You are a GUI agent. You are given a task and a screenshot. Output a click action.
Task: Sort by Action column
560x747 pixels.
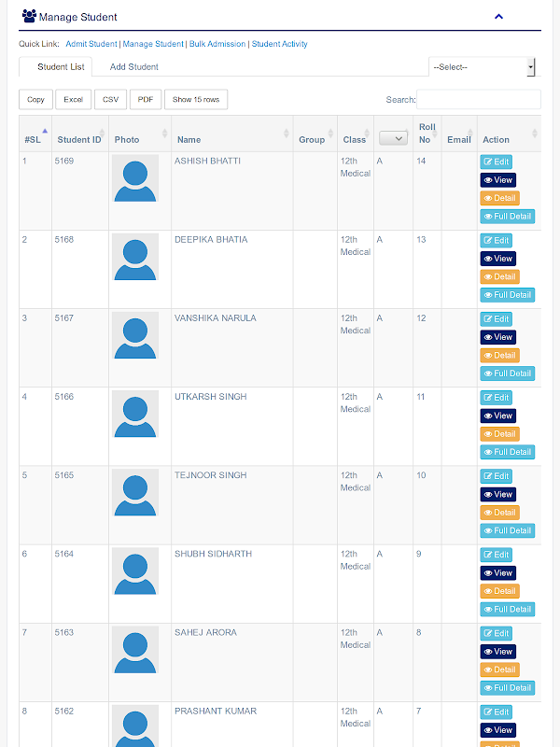[509, 134]
